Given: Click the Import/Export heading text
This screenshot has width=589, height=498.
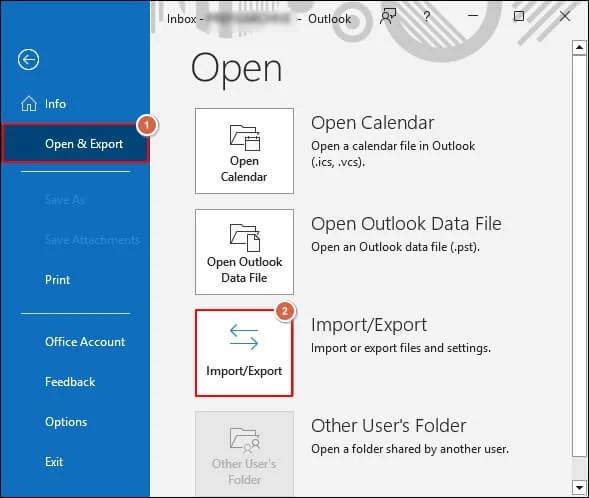Looking at the screenshot, I should pos(369,325).
